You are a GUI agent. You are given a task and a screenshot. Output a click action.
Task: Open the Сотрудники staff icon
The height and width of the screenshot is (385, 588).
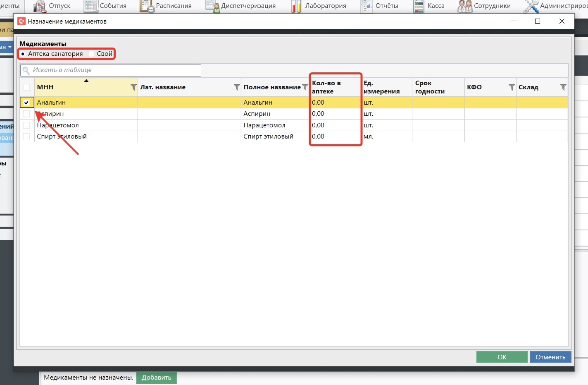tap(465, 6)
